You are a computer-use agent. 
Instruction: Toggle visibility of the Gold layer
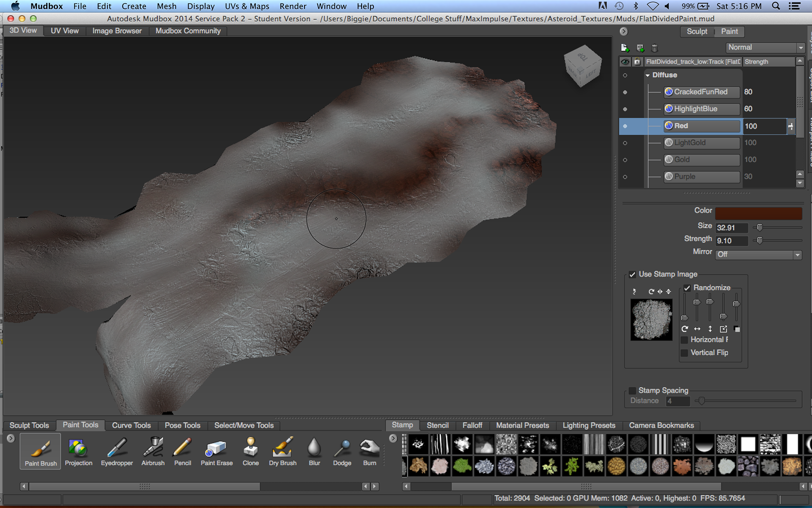point(625,160)
